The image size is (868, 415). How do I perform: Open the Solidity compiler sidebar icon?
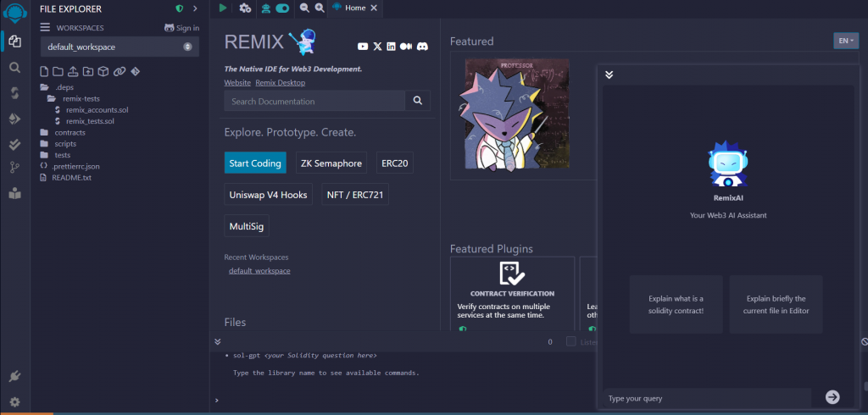tap(15, 93)
